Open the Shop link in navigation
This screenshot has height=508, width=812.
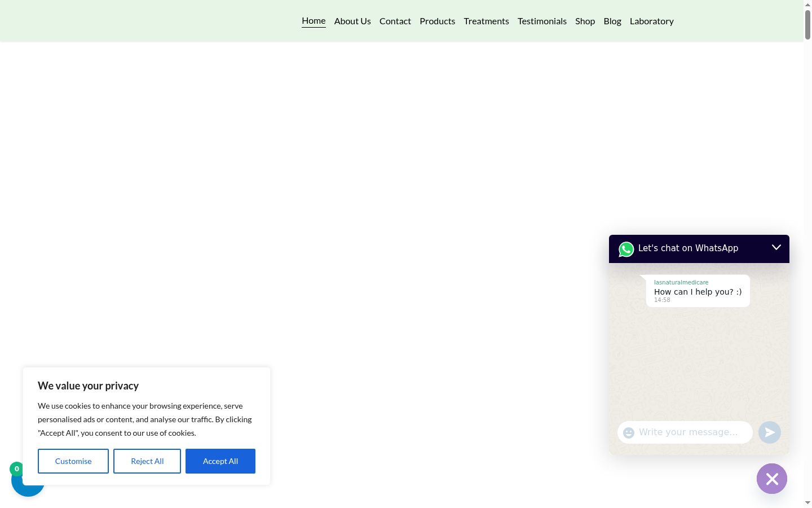[585, 21]
